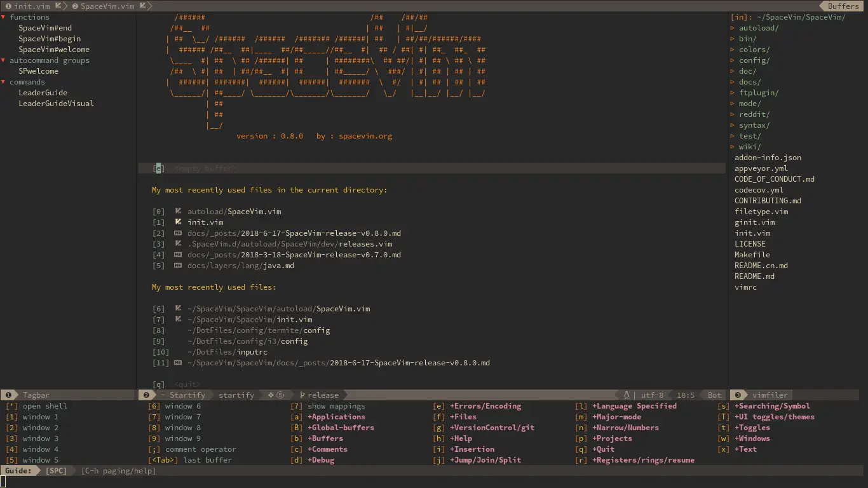Click the markdown icon of the 2018-3-18 v0.7.0 post

[179, 255]
